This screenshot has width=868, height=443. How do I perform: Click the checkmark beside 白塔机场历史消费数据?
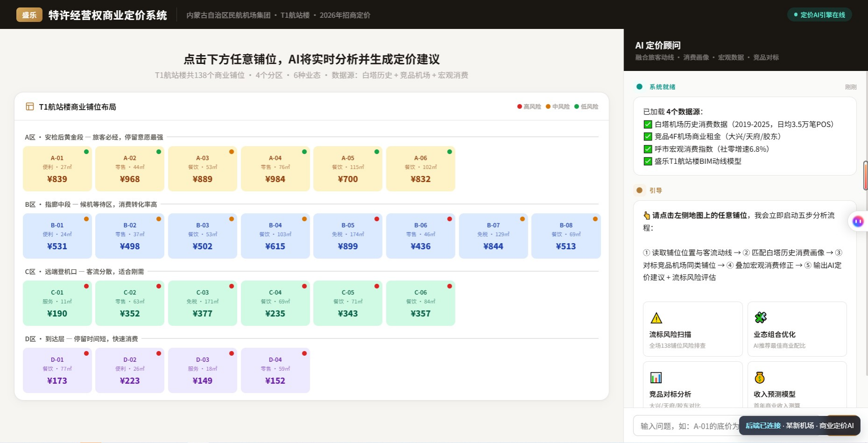pyautogui.click(x=648, y=124)
